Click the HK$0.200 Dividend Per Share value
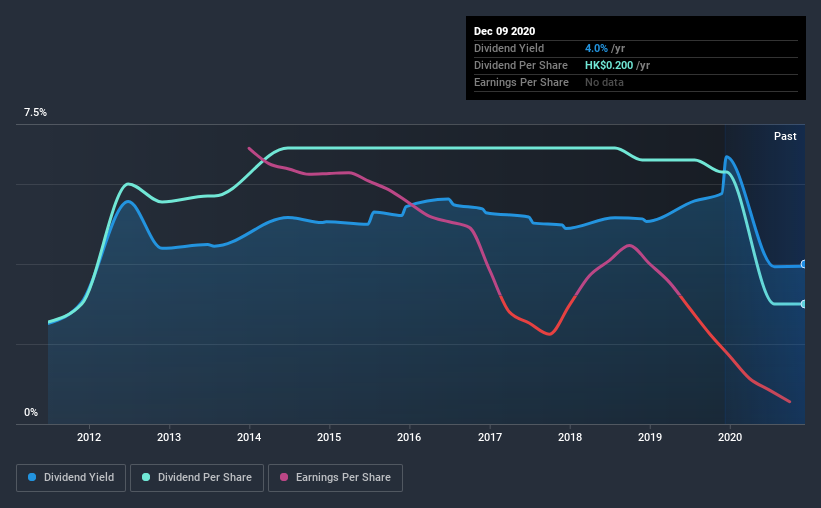This screenshot has width=821, height=508. (609, 65)
